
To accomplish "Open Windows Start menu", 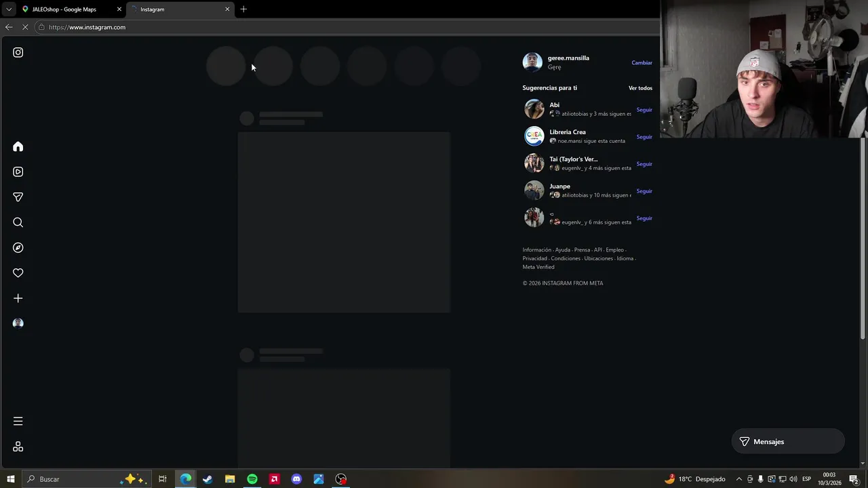I will point(10,479).
